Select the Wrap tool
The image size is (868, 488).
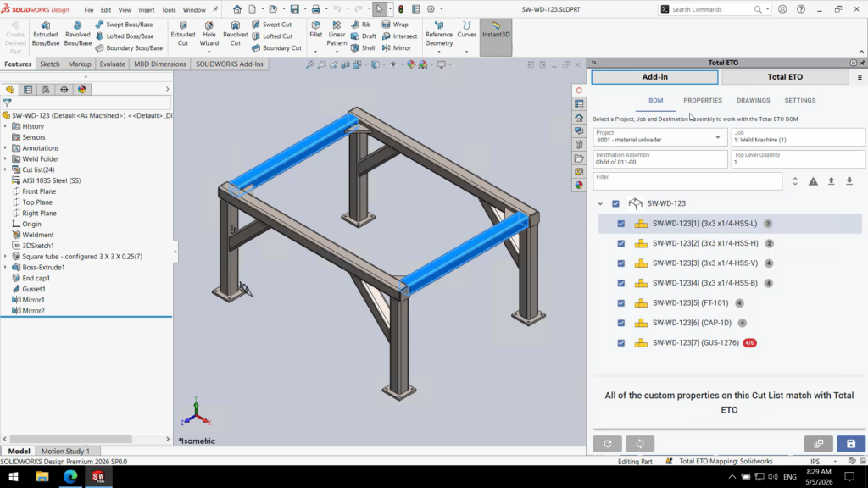(x=395, y=25)
